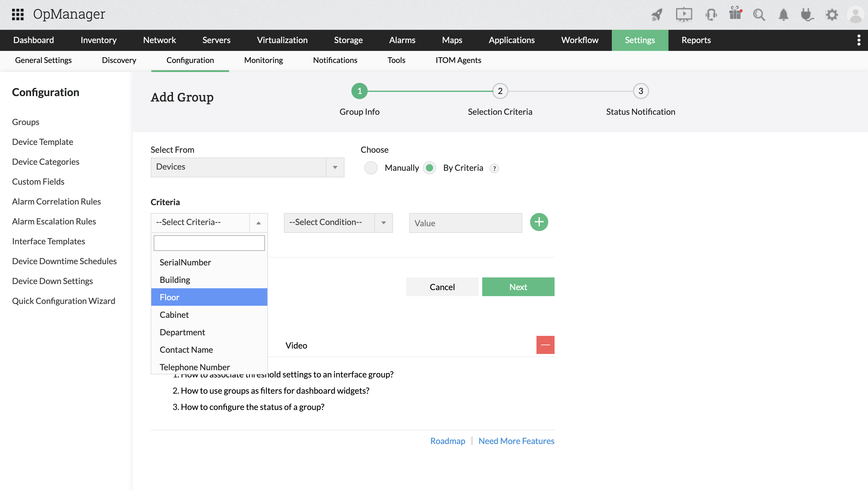Select the By Criteria radio button

click(429, 167)
